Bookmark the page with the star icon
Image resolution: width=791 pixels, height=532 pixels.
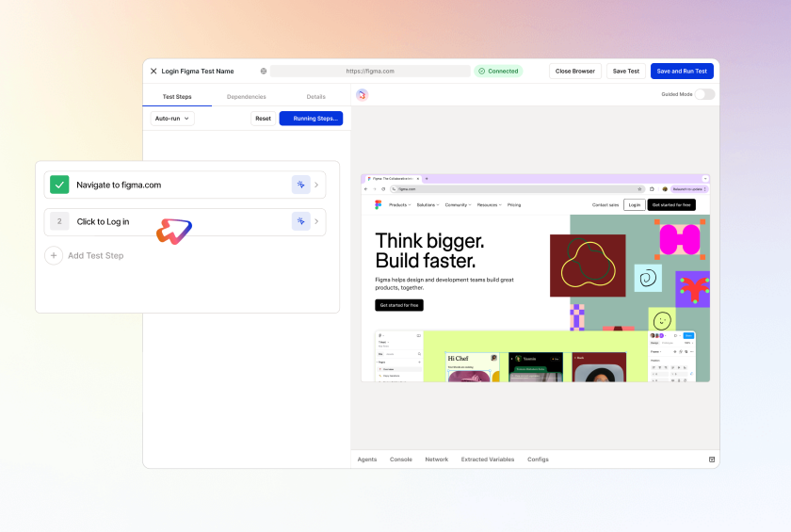point(639,189)
